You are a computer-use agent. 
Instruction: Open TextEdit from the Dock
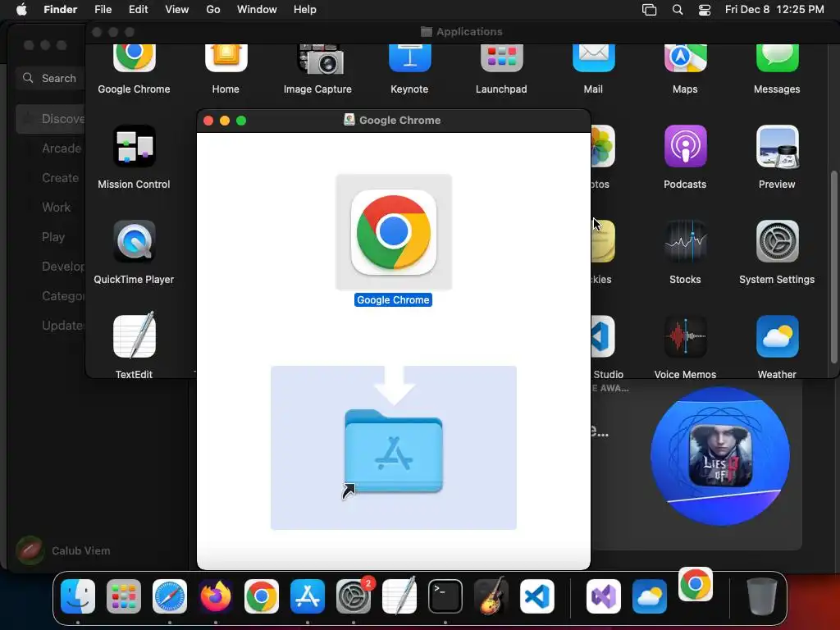(x=399, y=596)
